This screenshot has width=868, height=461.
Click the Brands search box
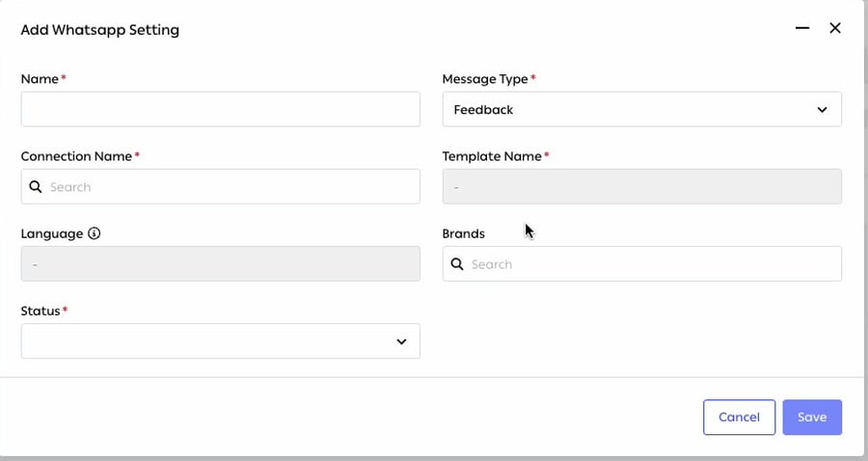click(642, 263)
